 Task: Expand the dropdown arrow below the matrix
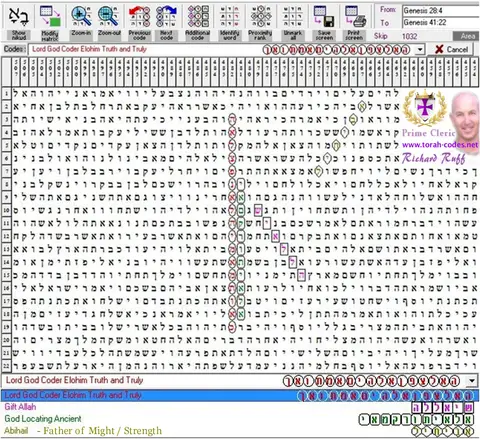(x=472, y=381)
